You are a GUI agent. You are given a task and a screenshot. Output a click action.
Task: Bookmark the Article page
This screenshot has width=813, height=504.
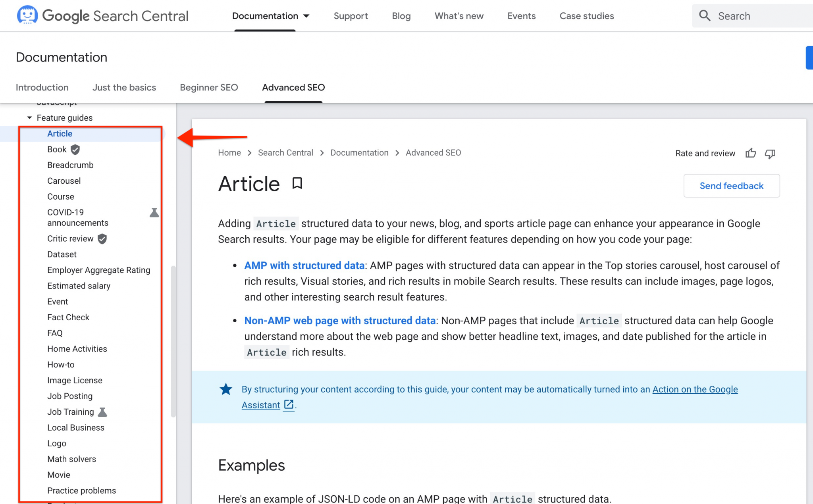[297, 183]
